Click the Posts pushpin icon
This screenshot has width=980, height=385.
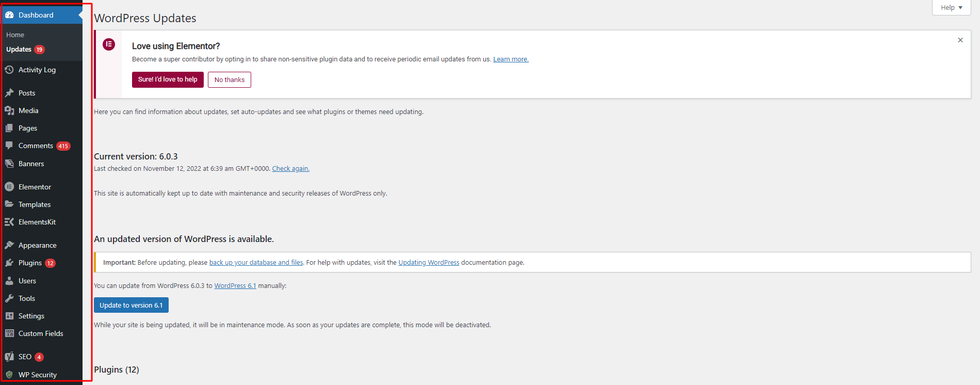[x=9, y=93]
